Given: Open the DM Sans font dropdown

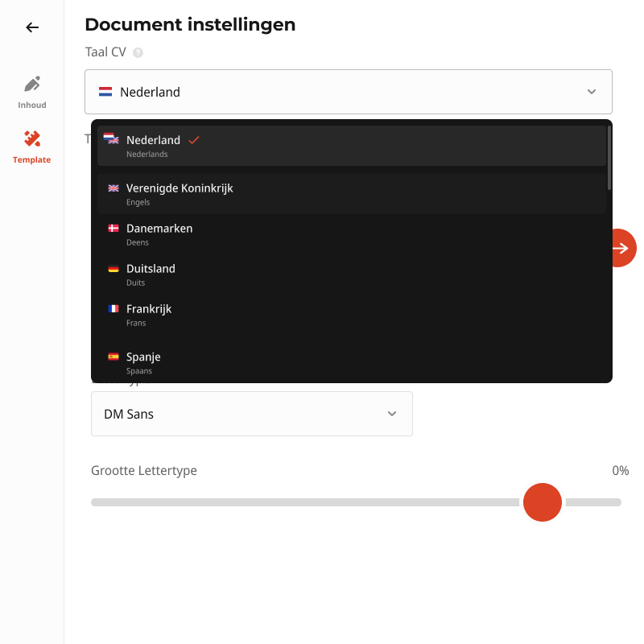Looking at the screenshot, I should click(251, 414).
